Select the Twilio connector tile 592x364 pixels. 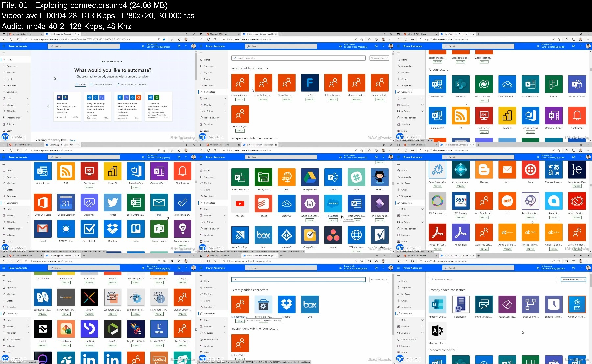click(x=530, y=170)
